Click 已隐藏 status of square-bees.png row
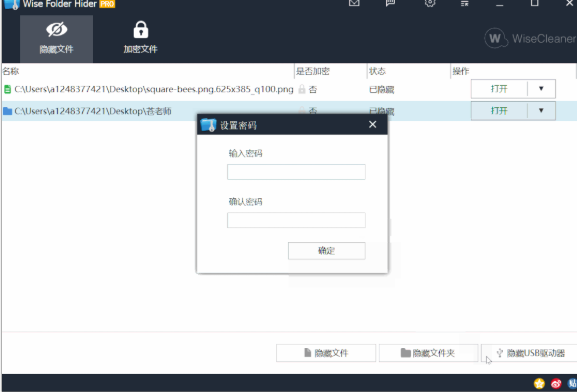This screenshot has width=577, height=392. click(382, 89)
